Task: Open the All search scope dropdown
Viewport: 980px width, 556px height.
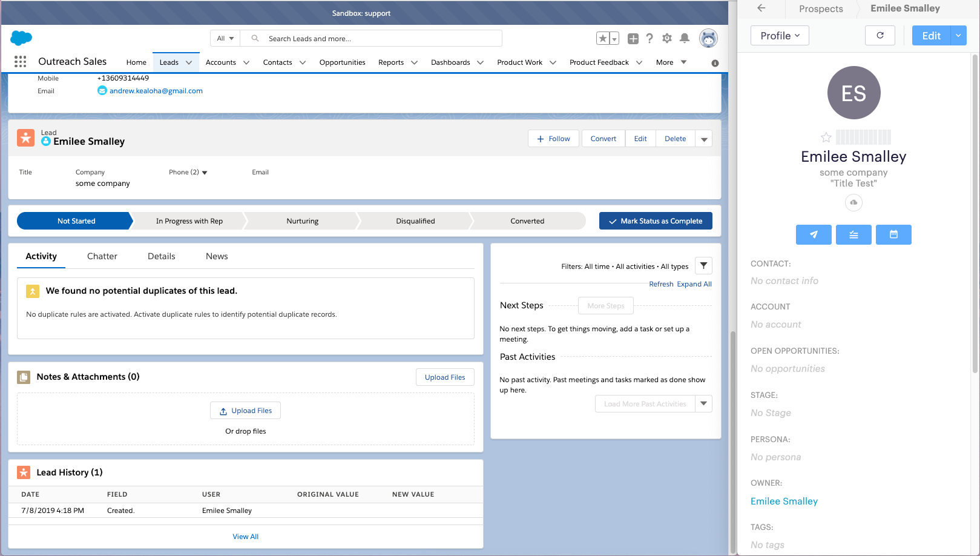Action: (x=225, y=38)
